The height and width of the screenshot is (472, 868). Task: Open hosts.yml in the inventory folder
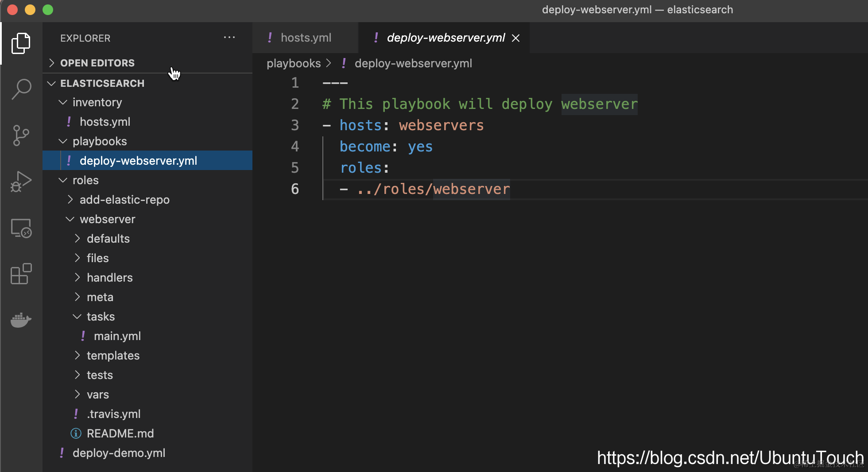[147, 122]
